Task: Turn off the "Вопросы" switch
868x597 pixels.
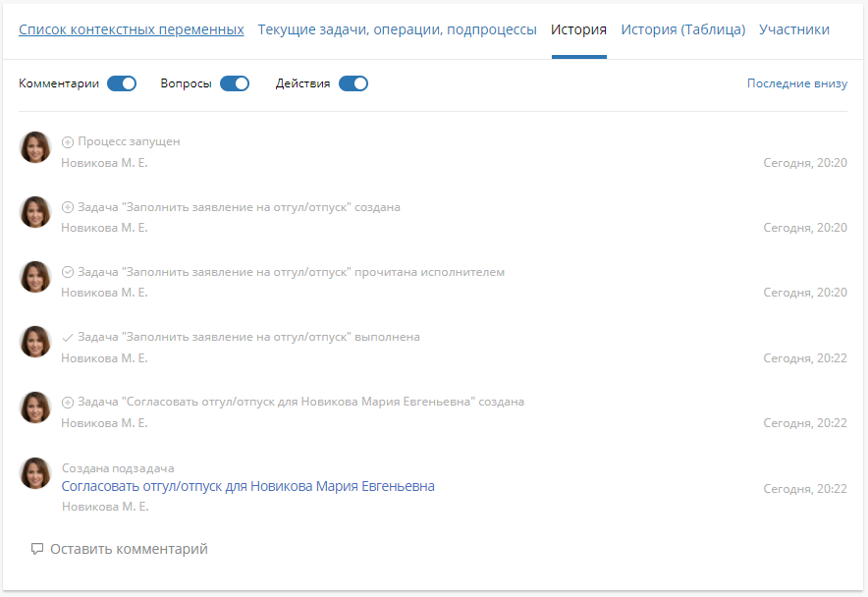Action: [x=234, y=83]
